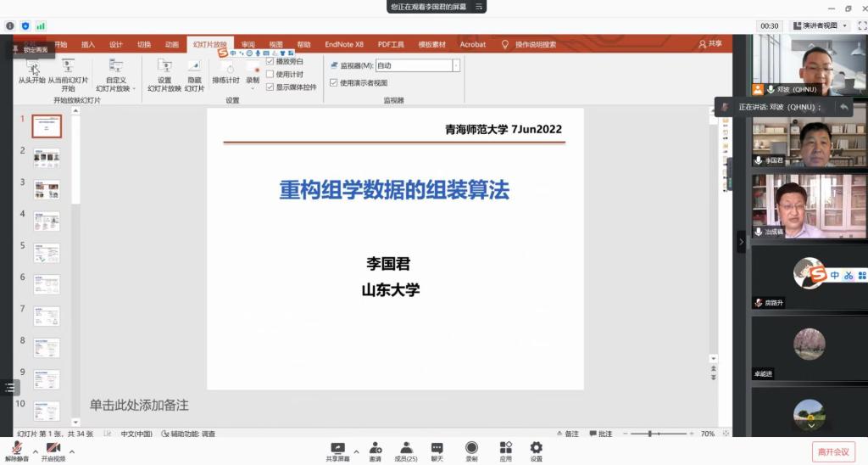Start camera with 开启视频 icon
This screenshot has width=868, height=465.
click(x=54, y=448)
